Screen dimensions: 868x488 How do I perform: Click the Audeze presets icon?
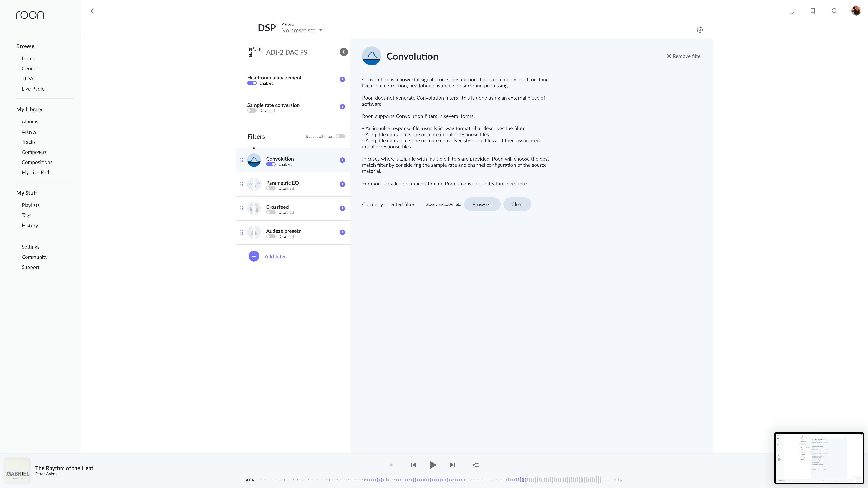click(x=254, y=232)
